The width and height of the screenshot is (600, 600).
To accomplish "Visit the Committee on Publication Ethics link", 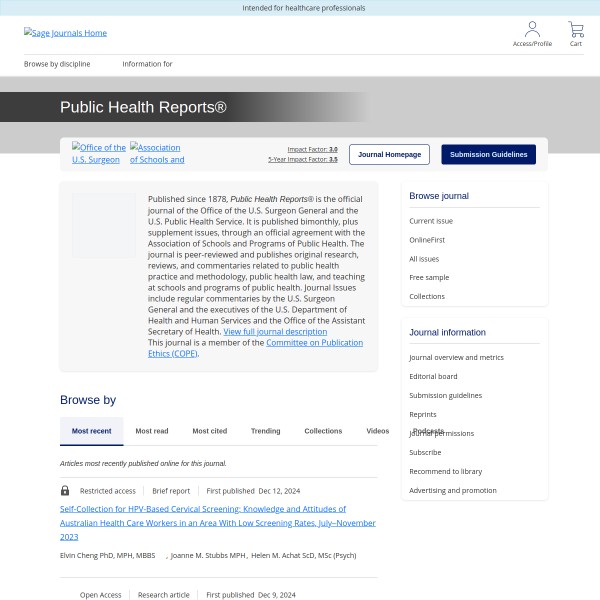I will point(314,343).
